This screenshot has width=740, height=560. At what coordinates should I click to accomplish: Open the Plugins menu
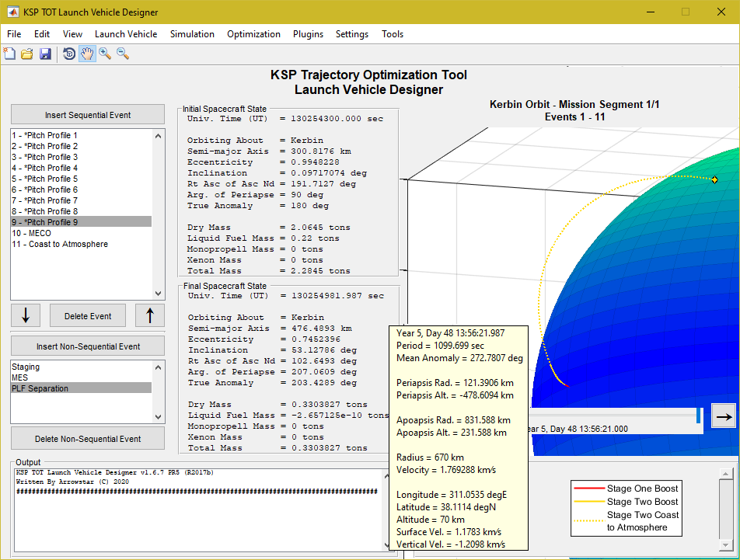(308, 34)
